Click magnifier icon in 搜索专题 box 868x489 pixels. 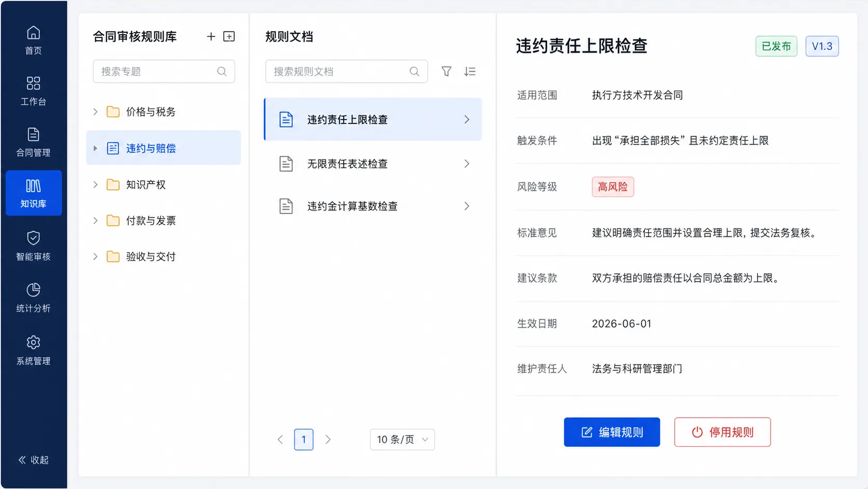click(222, 71)
